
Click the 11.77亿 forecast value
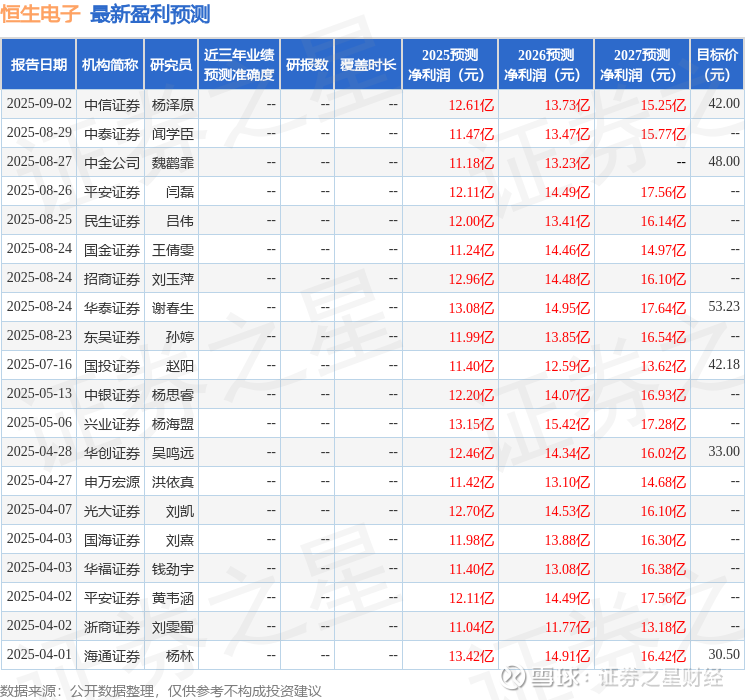[x=567, y=627]
